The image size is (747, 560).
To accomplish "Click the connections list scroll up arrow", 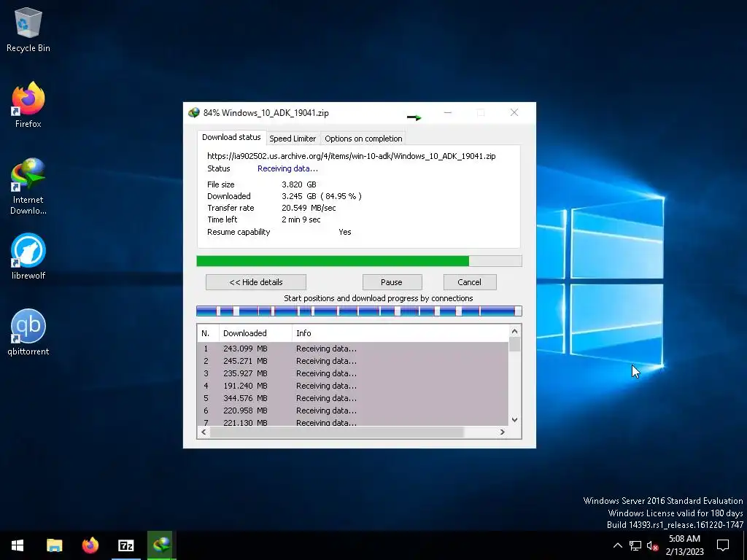I will coord(514,331).
